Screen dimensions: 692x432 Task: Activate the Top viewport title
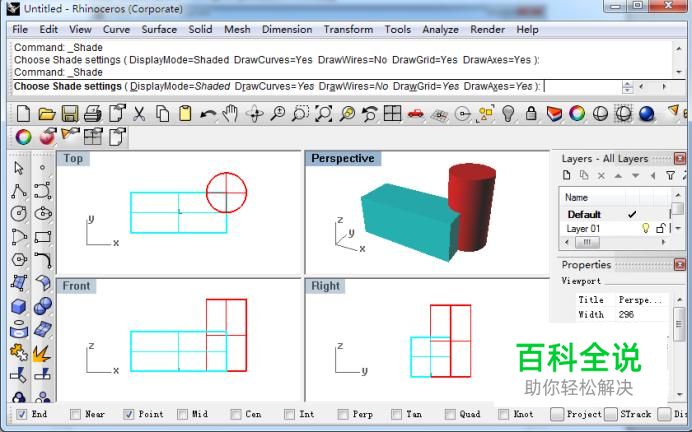pos(73,158)
